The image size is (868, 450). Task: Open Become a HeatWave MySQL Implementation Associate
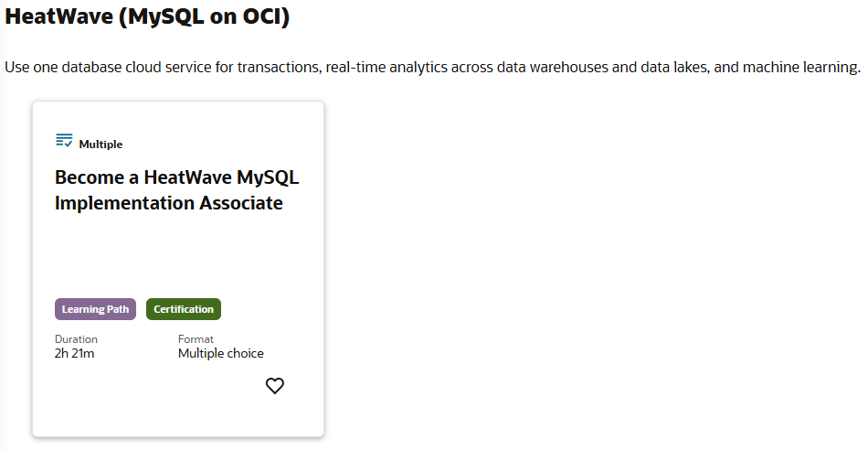pos(177,190)
